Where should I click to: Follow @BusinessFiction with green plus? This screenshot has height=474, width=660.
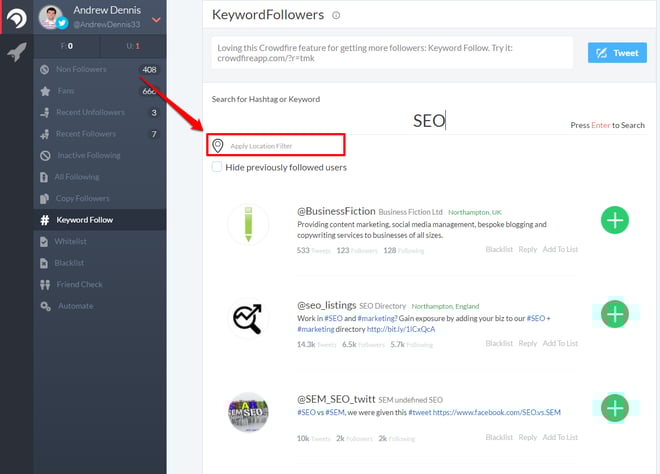click(615, 220)
